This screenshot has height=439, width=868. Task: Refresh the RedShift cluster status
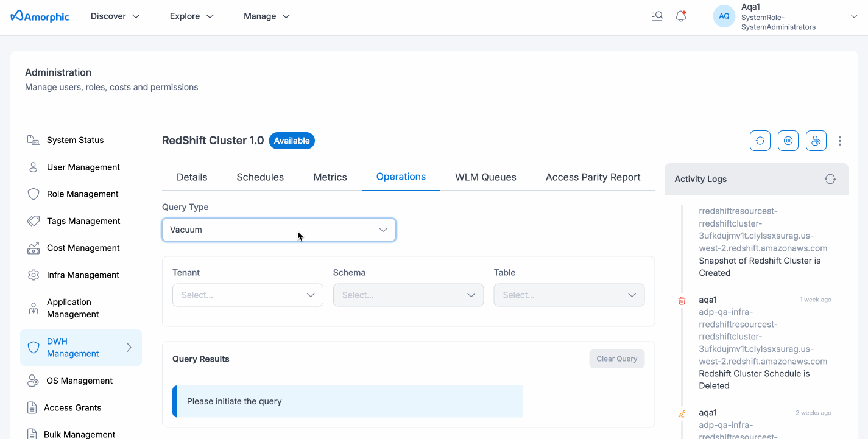click(760, 141)
